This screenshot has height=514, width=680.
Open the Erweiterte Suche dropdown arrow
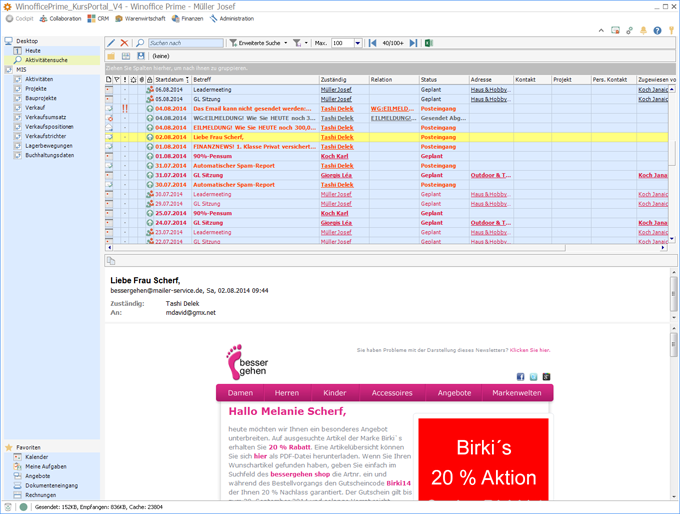pos(285,43)
